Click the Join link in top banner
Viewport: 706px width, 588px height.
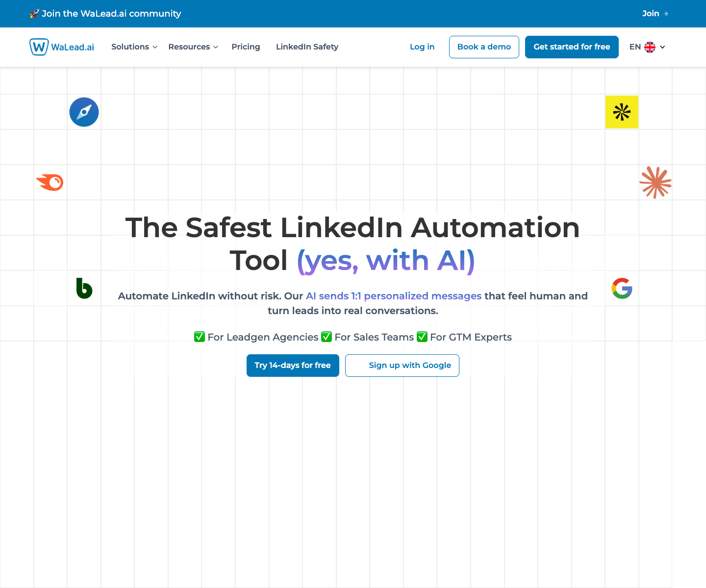coord(651,14)
